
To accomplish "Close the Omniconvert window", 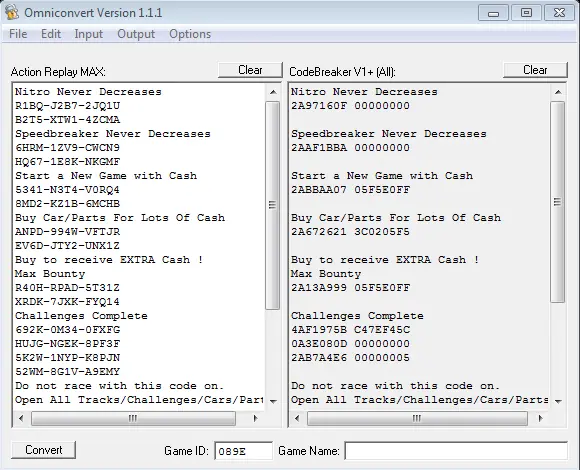I will (x=559, y=13).
